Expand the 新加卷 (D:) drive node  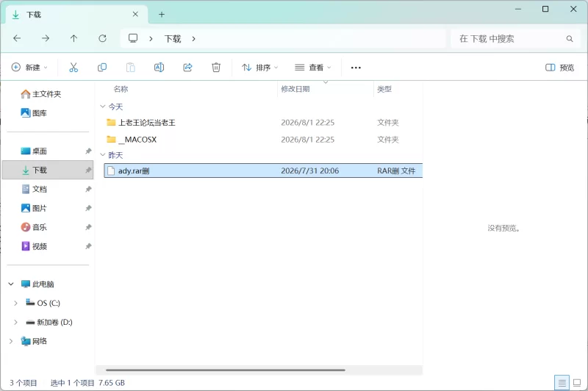(x=15, y=323)
